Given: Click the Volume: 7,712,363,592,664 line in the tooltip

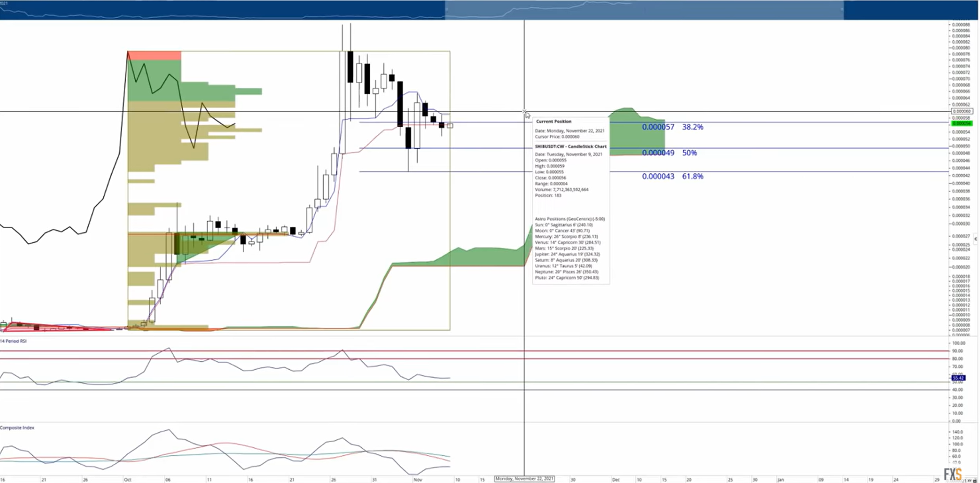Looking at the screenshot, I should (x=561, y=190).
